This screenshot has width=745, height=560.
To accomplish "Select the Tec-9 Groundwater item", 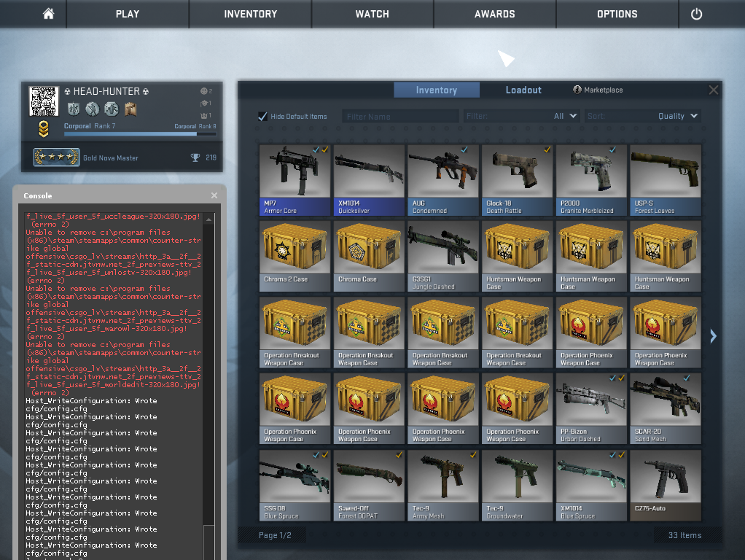I will (x=517, y=486).
